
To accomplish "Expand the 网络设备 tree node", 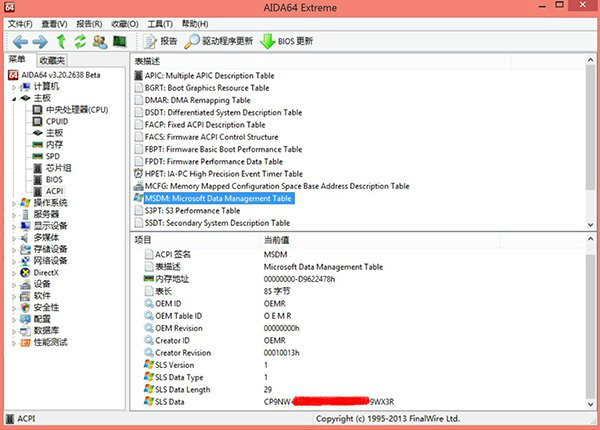I will click(14, 262).
